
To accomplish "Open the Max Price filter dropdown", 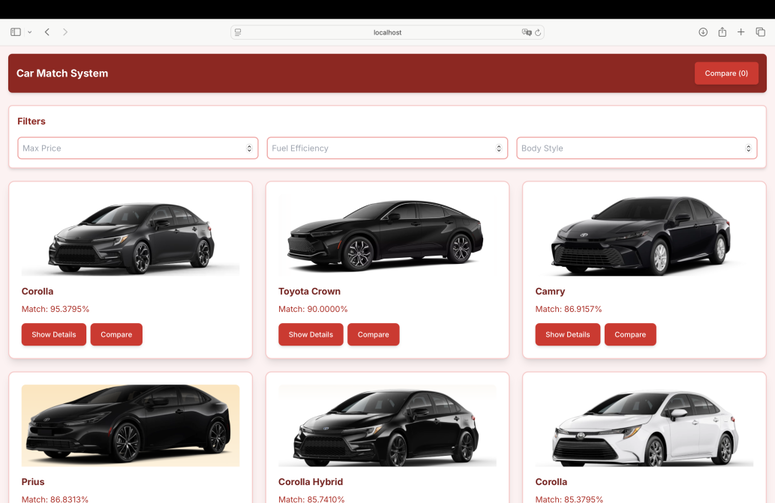I will tap(138, 148).
